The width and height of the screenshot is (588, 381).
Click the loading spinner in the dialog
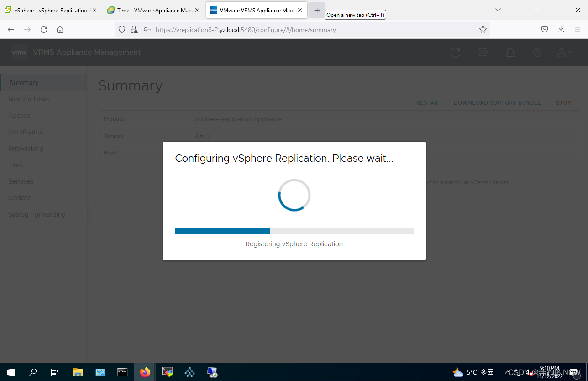294,195
